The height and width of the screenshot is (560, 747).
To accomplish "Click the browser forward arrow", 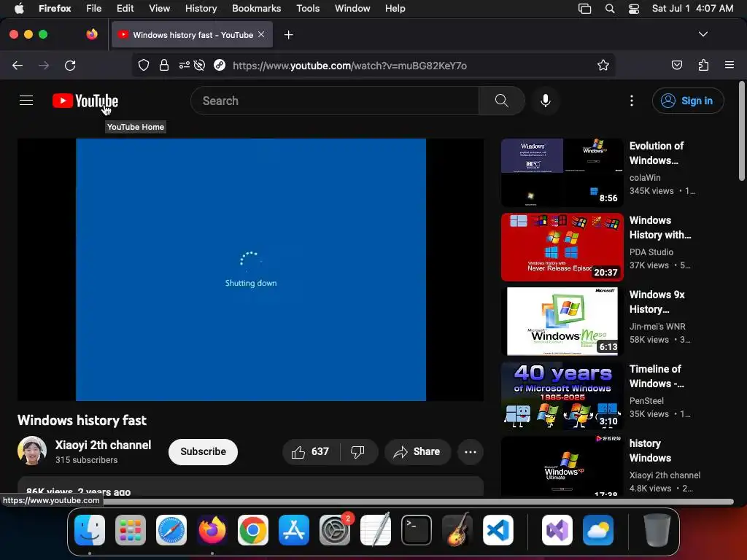I will [44, 65].
